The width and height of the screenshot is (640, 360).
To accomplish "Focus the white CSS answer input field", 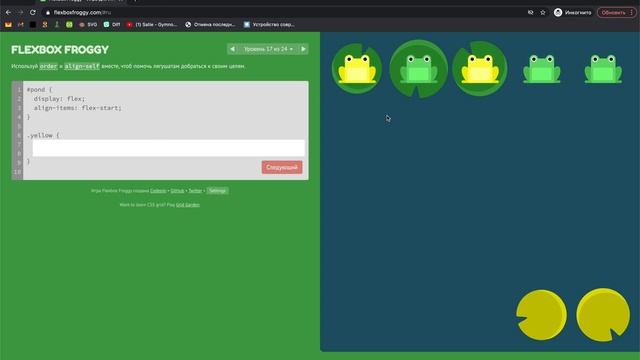I will 169,148.
